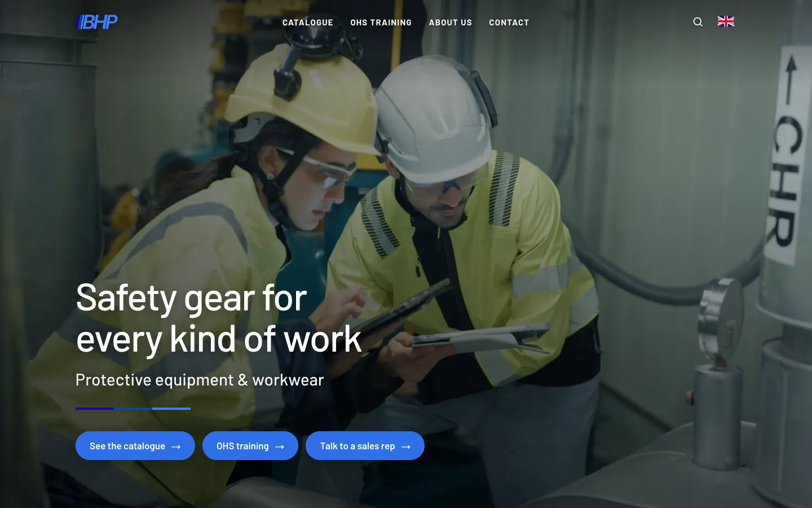Image resolution: width=812 pixels, height=508 pixels.
Task: Select the third slide progress segment
Action: coord(171,408)
